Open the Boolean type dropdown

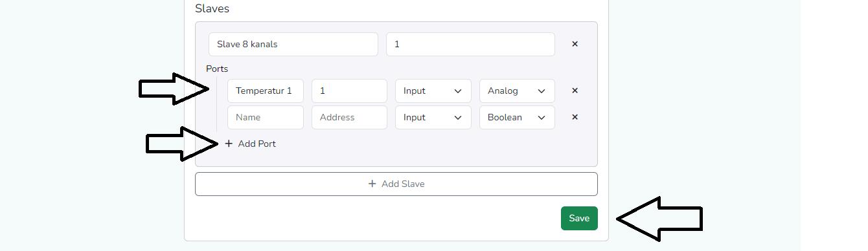[x=517, y=117]
